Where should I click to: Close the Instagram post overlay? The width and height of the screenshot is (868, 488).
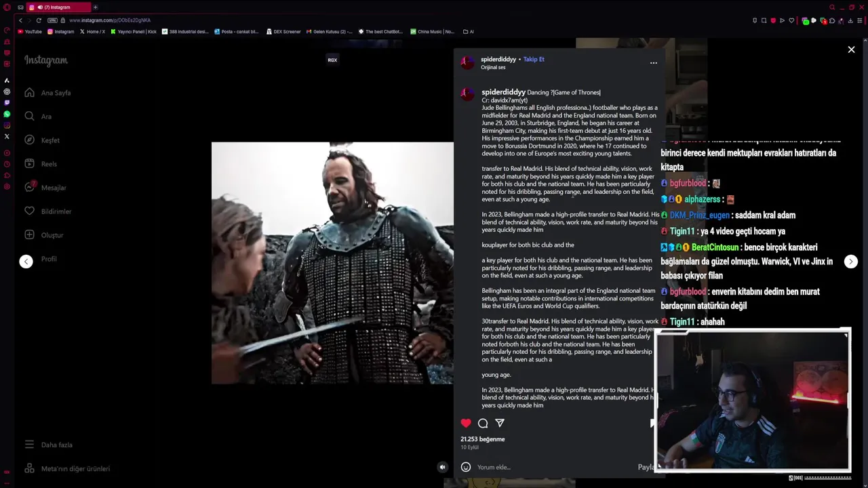click(x=851, y=49)
